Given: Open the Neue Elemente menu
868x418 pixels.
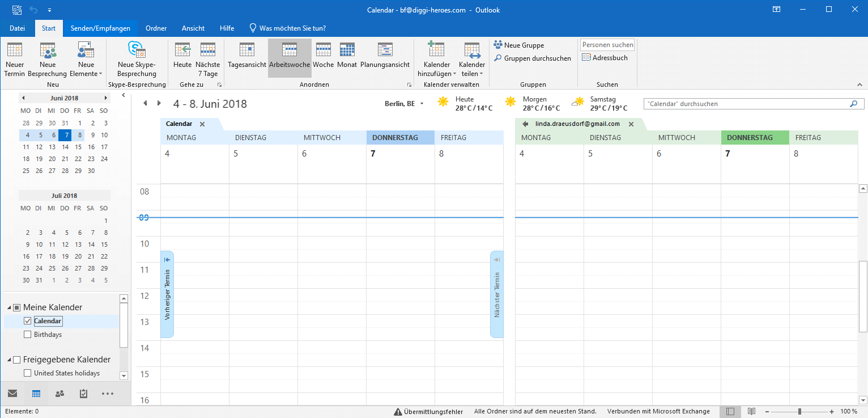Looking at the screenshot, I should pyautogui.click(x=86, y=59).
